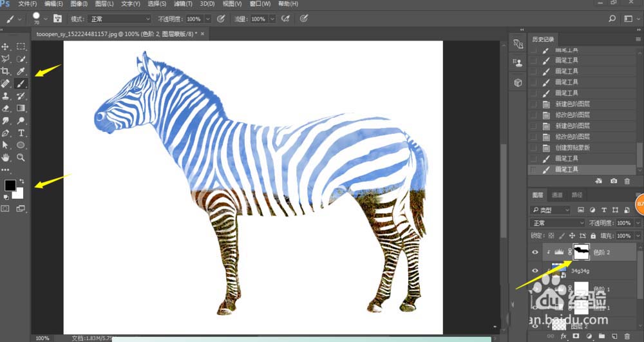Open the 图像(I) menu
Screen dimensions: 644x342
point(79,4)
